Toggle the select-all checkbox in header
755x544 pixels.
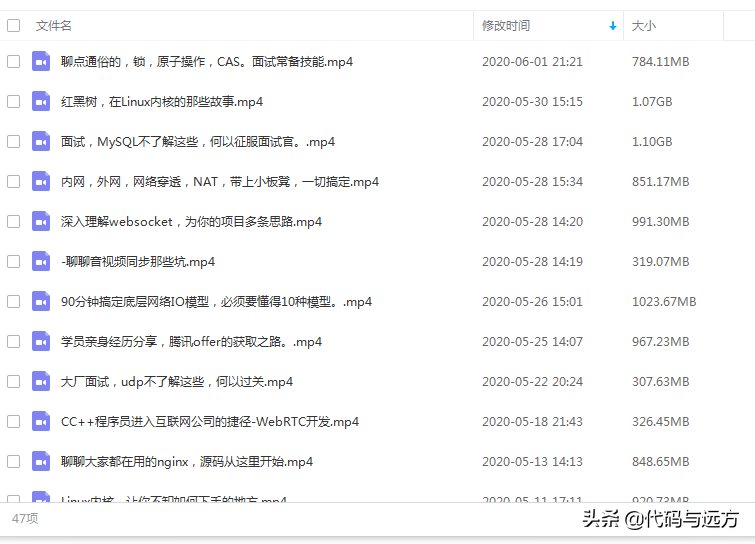click(13, 26)
